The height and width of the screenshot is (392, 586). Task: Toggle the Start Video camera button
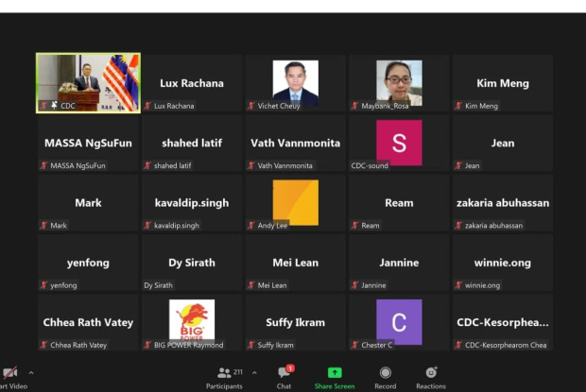tap(10, 372)
